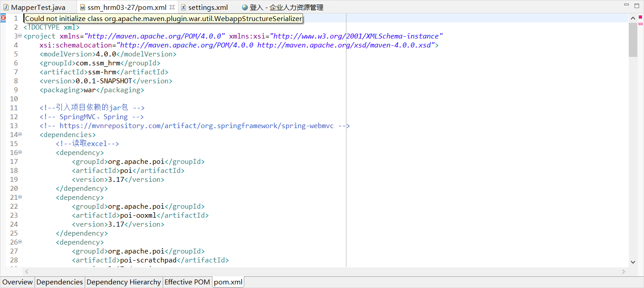Click the left arrow of the horizontal scrollbar
The image size is (644, 288).
[26, 271]
